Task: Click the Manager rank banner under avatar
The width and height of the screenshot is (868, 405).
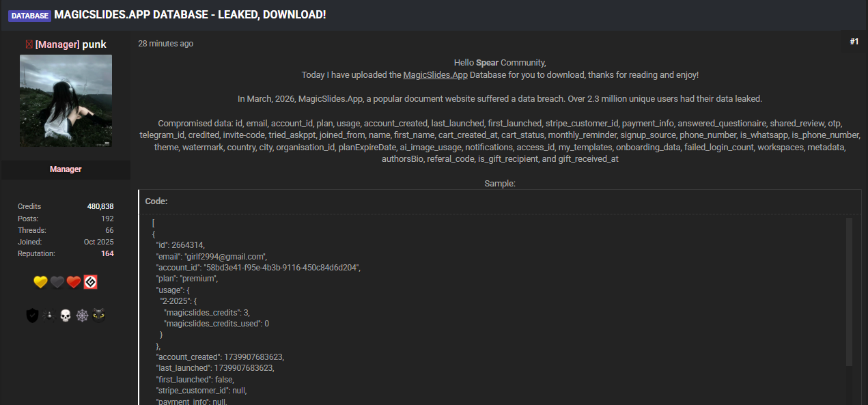Action: pos(66,169)
